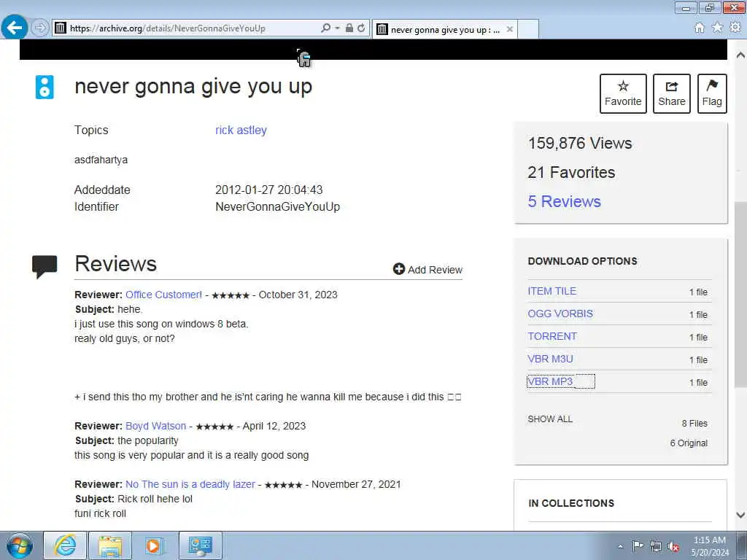This screenshot has width=747, height=560.
Task: Click the page scrollbar up arrow
Action: [740, 55]
